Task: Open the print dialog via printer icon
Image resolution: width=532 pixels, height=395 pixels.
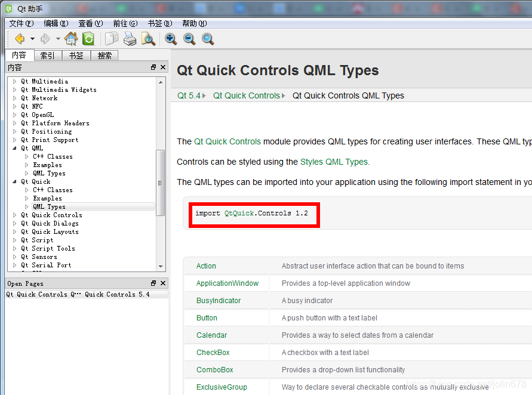Action: [x=130, y=39]
